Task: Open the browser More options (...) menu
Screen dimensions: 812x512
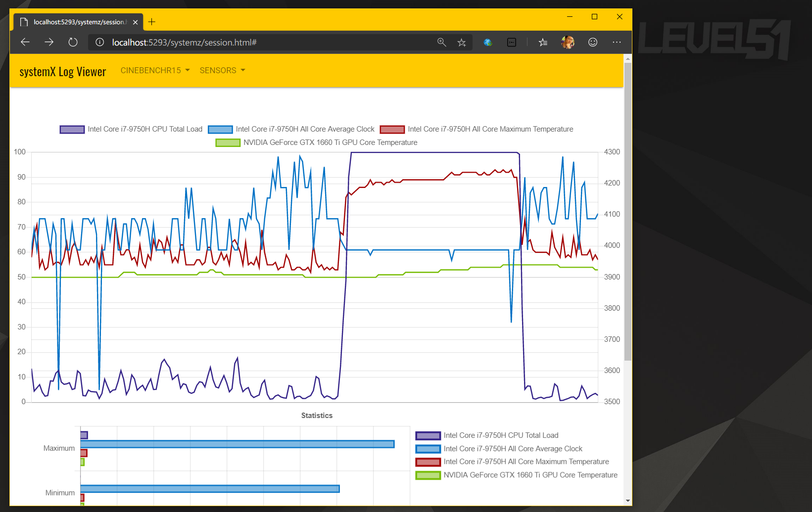Action: point(616,42)
